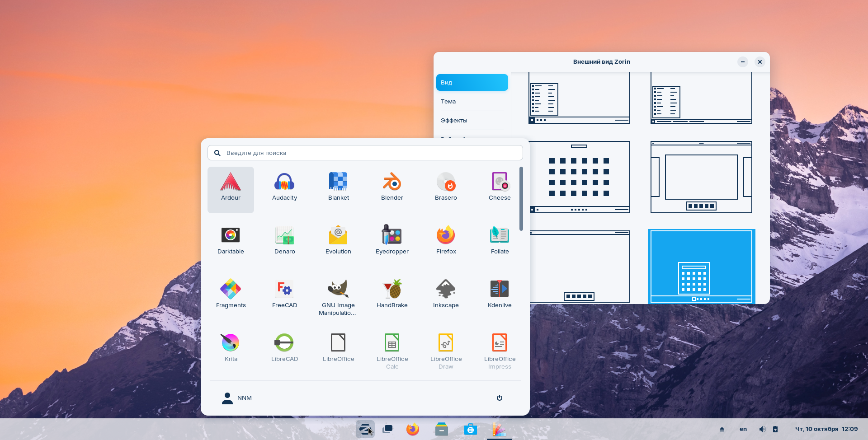This screenshot has width=868, height=440.
Task: Open the Blanket app
Action: pos(338,190)
